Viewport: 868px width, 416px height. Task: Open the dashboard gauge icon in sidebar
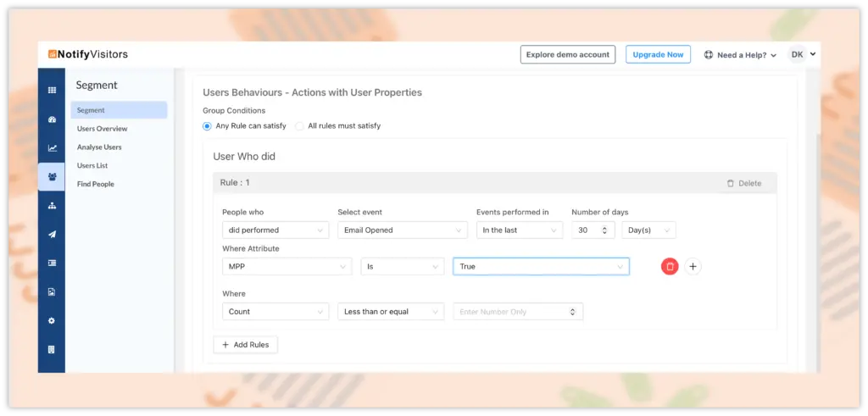pos(52,119)
